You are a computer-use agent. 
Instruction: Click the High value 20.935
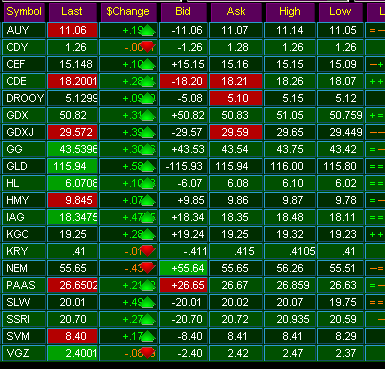pyautogui.click(x=290, y=319)
